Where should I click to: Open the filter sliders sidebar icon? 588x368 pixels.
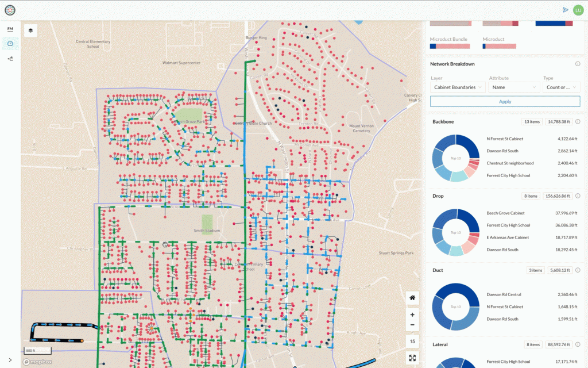pyautogui.click(x=10, y=59)
